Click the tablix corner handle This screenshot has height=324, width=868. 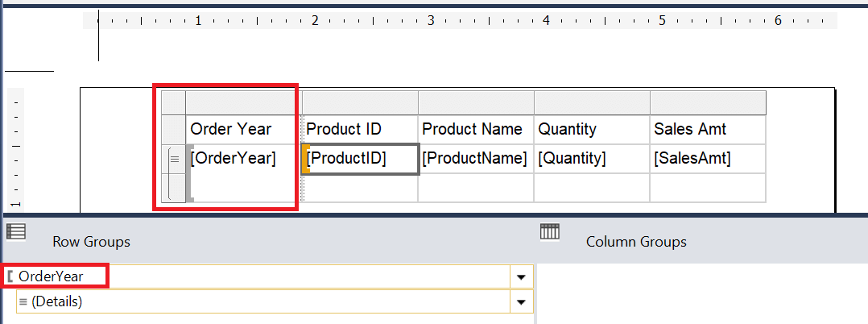(173, 102)
